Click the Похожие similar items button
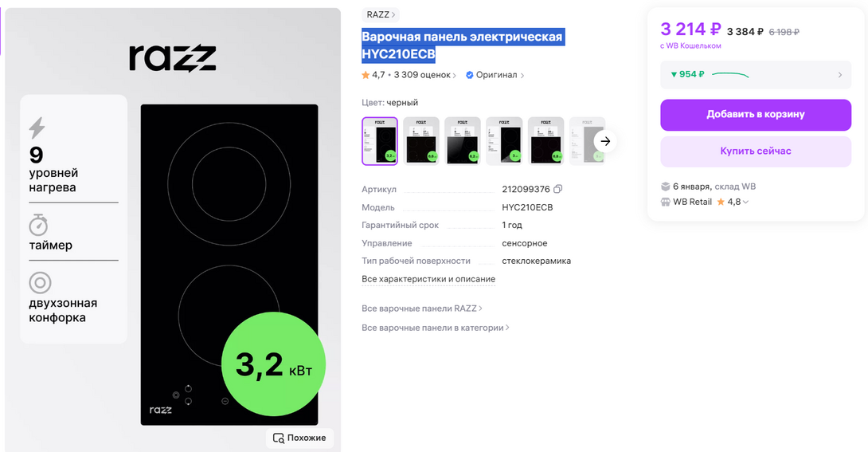The image size is (868, 452). (299, 438)
